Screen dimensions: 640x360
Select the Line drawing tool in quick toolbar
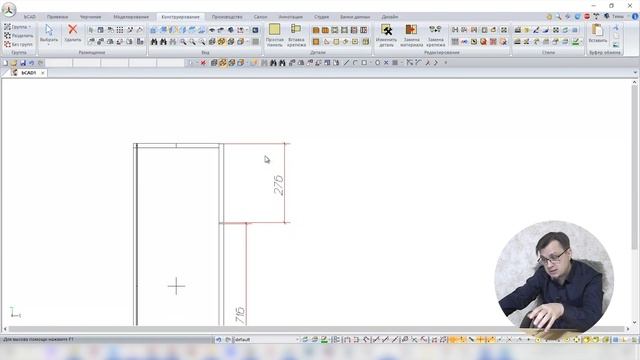[346, 63]
